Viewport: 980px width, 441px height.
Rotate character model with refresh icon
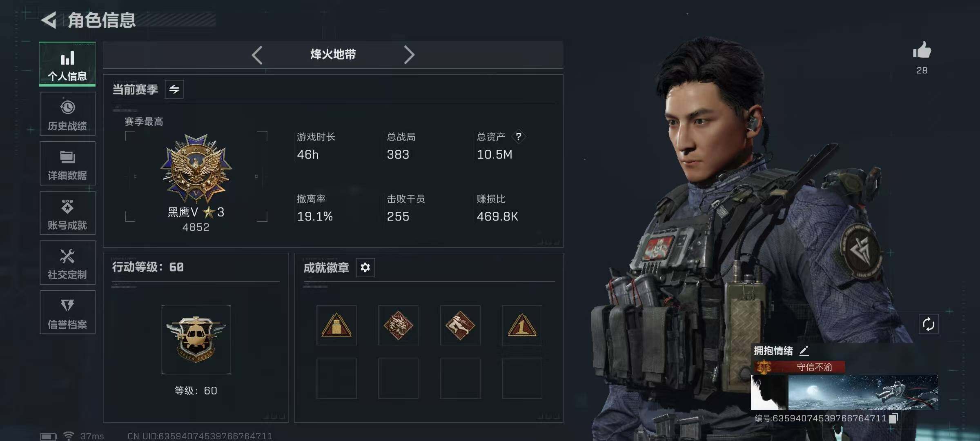(928, 325)
